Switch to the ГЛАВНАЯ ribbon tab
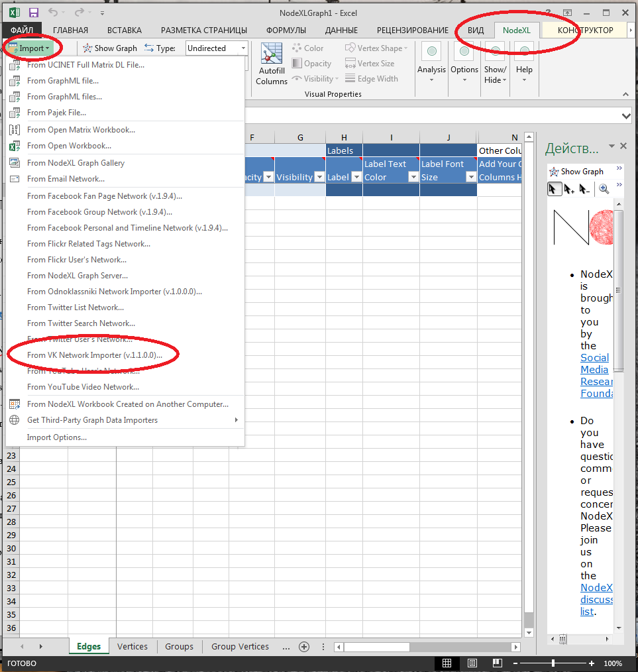This screenshot has width=638, height=672. tap(70, 30)
